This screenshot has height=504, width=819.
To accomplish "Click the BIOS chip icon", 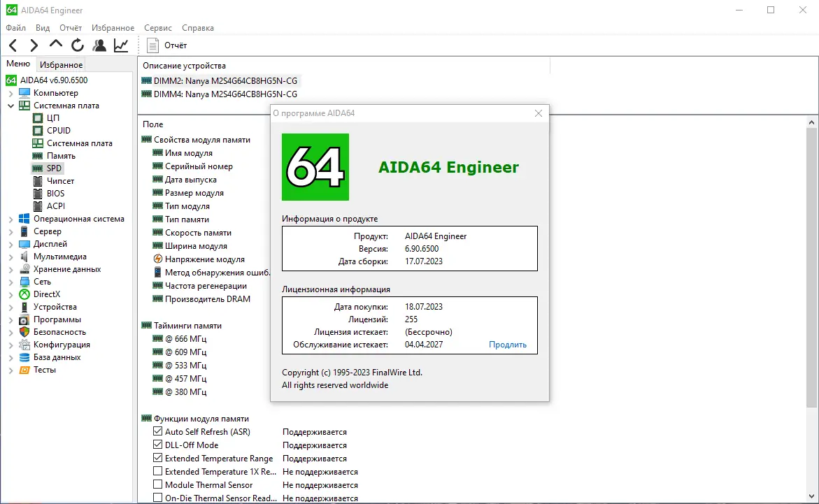I will point(38,193).
